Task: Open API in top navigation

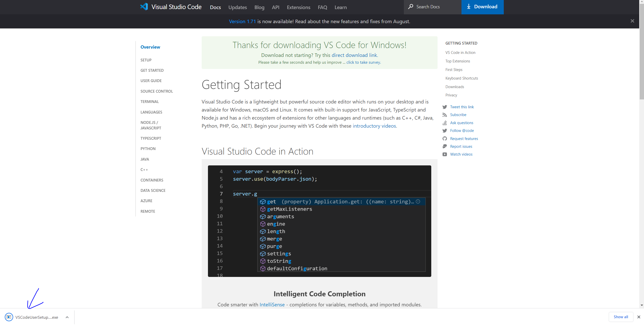Action: tap(275, 7)
